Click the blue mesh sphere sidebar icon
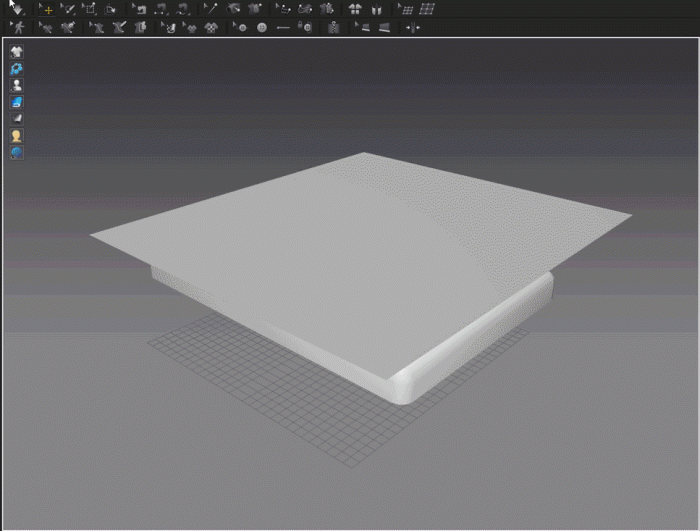Screen dimensions: 700x531 [17, 152]
